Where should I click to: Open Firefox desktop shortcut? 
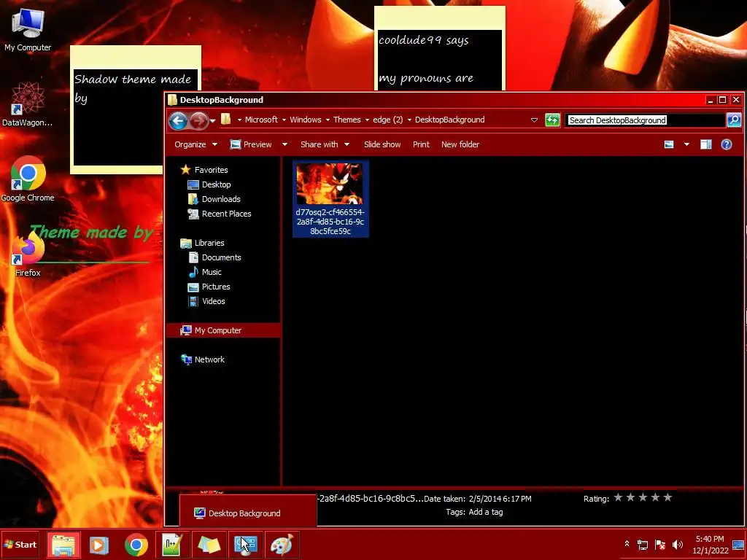pos(28,254)
